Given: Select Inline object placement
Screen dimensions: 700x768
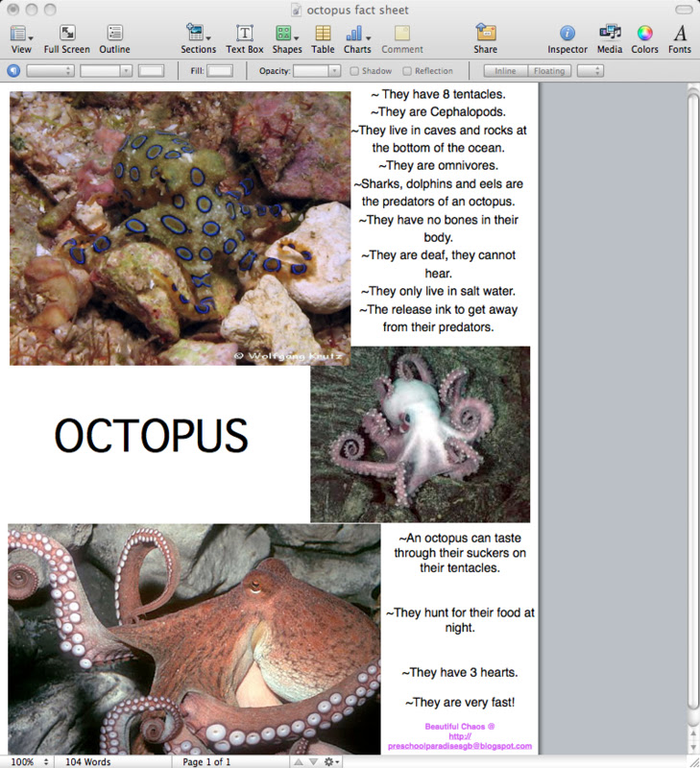Looking at the screenshot, I should click(505, 71).
